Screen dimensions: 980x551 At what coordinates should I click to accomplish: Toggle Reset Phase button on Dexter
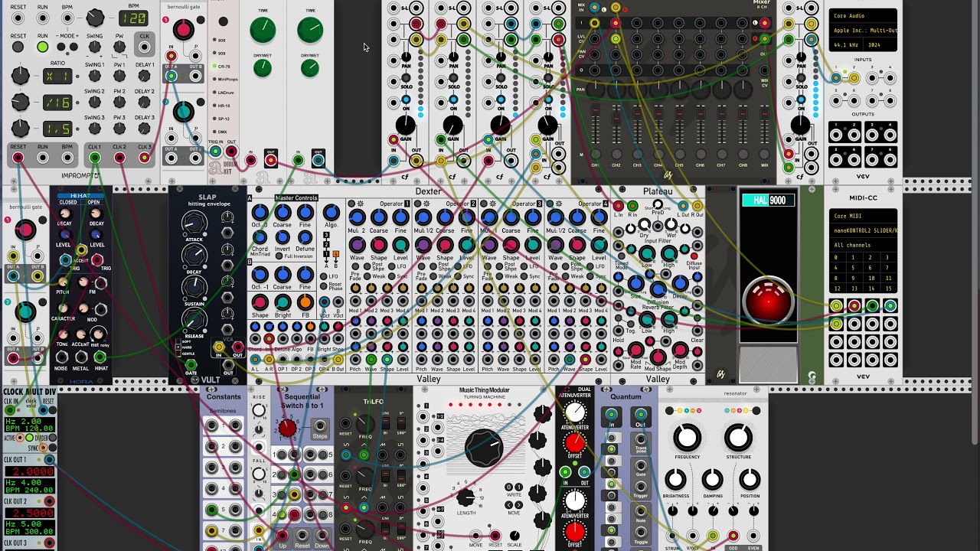click(x=323, y=285)
